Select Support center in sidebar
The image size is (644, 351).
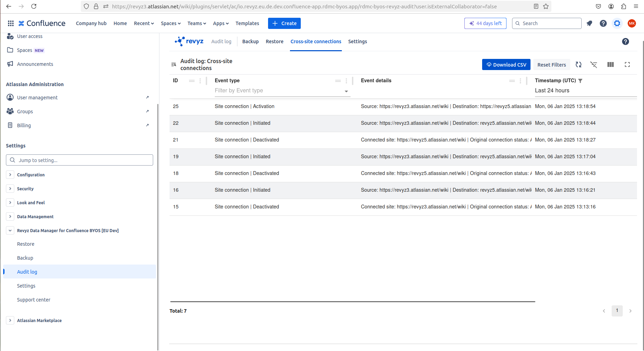coord(33,300)
